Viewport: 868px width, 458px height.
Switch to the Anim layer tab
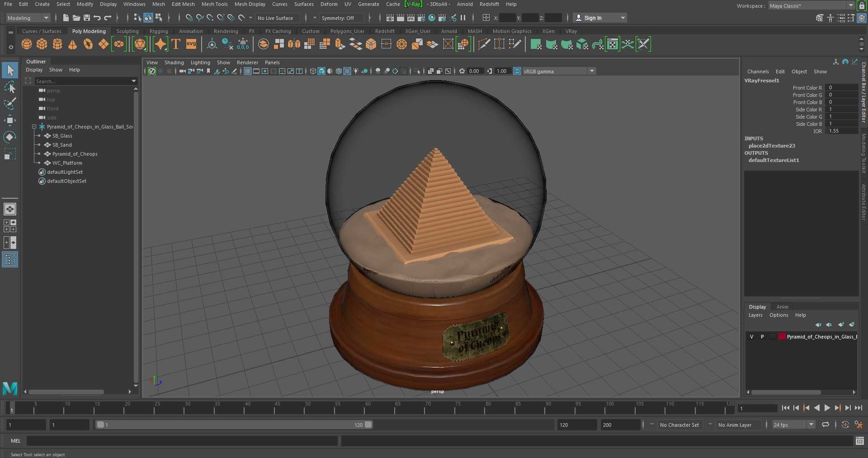pos(782,307)
